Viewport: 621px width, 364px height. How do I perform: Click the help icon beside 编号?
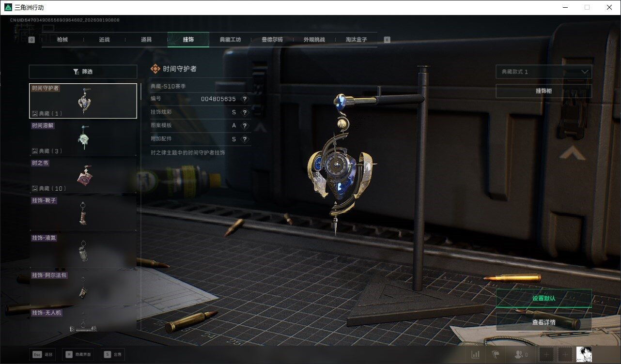click(x=245, y=99)
